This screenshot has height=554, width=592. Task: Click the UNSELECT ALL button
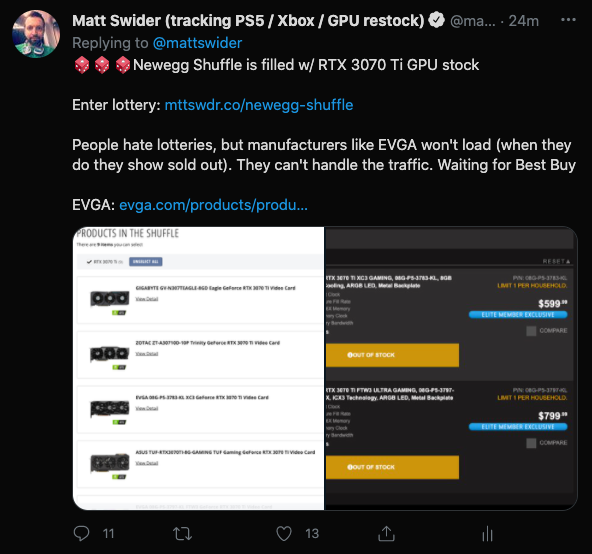[x=146, y=262]
